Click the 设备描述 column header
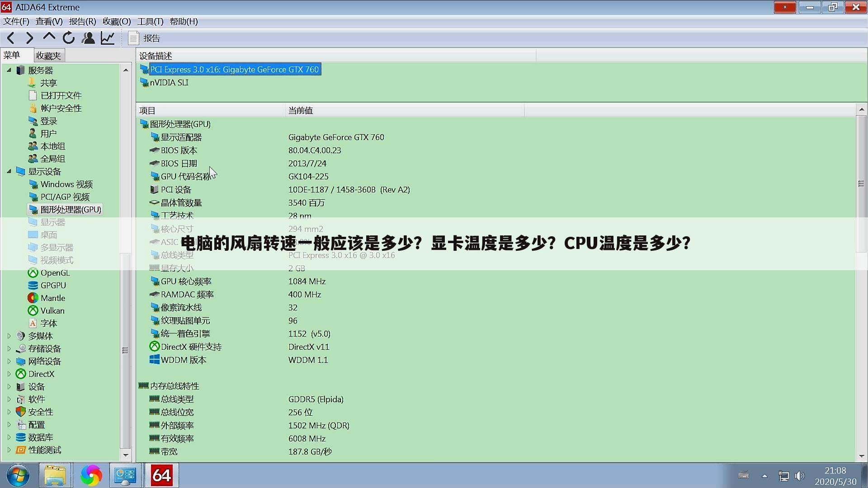 tap(336, 56)
